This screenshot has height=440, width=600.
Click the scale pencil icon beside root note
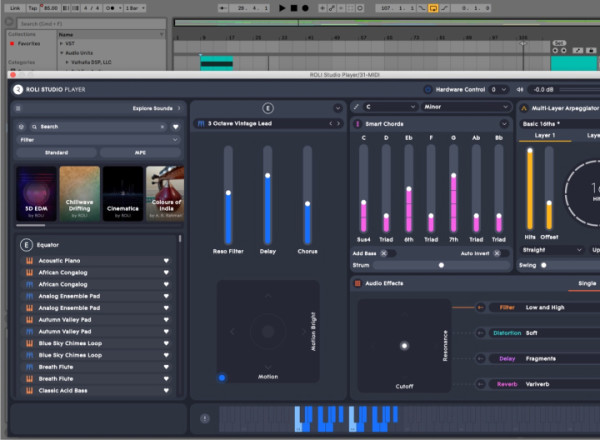click(356, 107)
